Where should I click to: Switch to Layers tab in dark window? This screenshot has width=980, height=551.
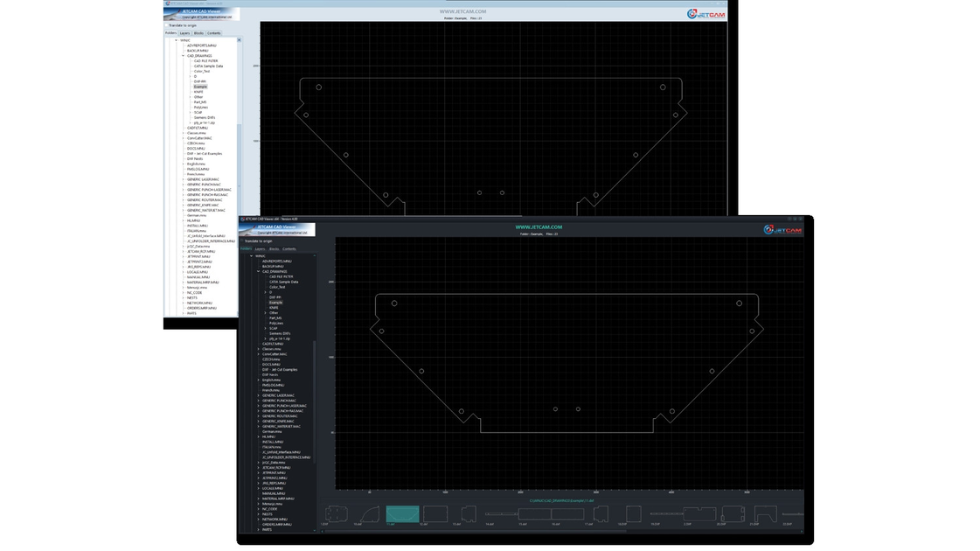tap(260, 249)
